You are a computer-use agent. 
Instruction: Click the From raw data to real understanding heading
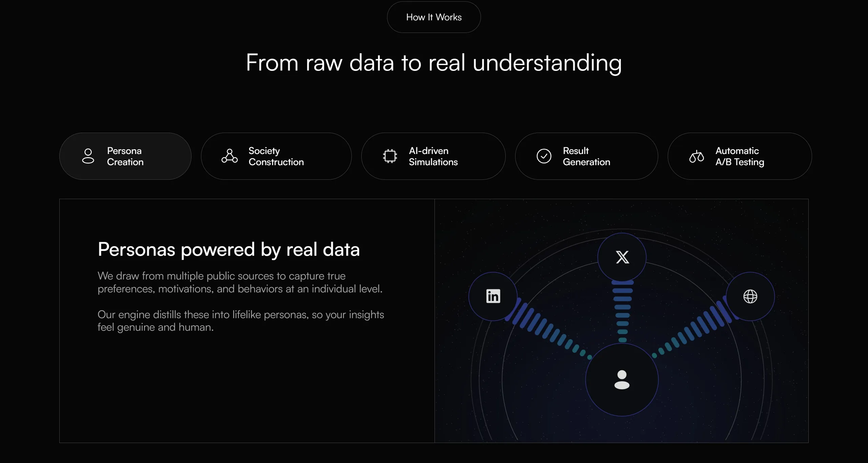(x=434, y=63)
